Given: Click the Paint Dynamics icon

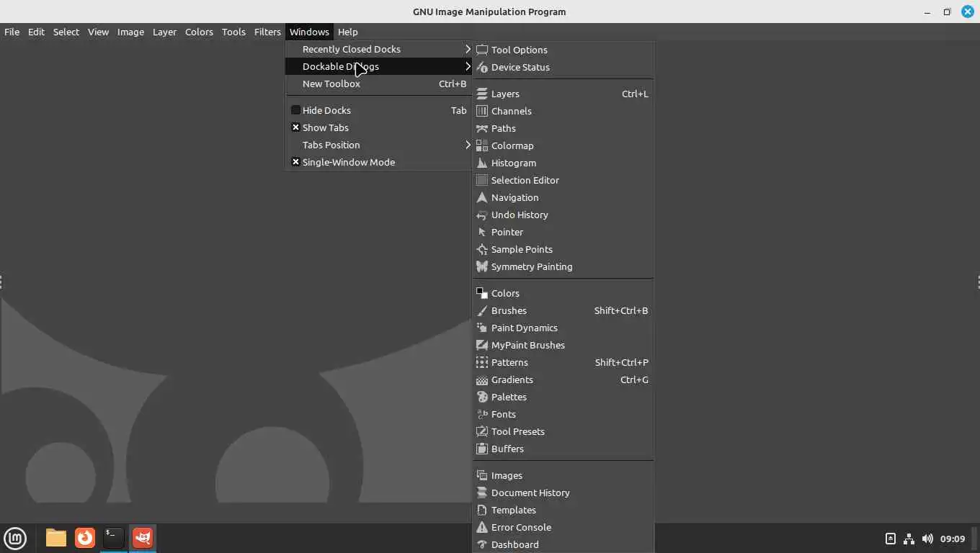Looking at the screenshot, I should coord(482,328).
